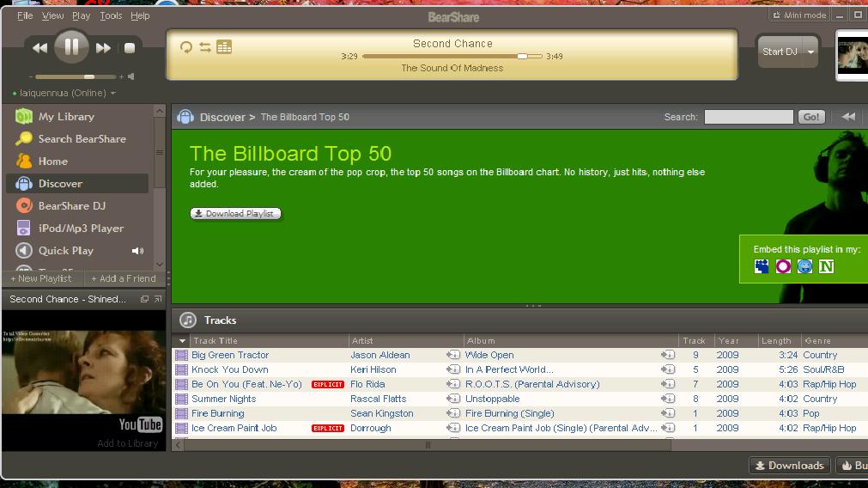The height and width of the screenshot is (488, 868).
Task: Select Discover in sidebar
Action: click(77, 183)
